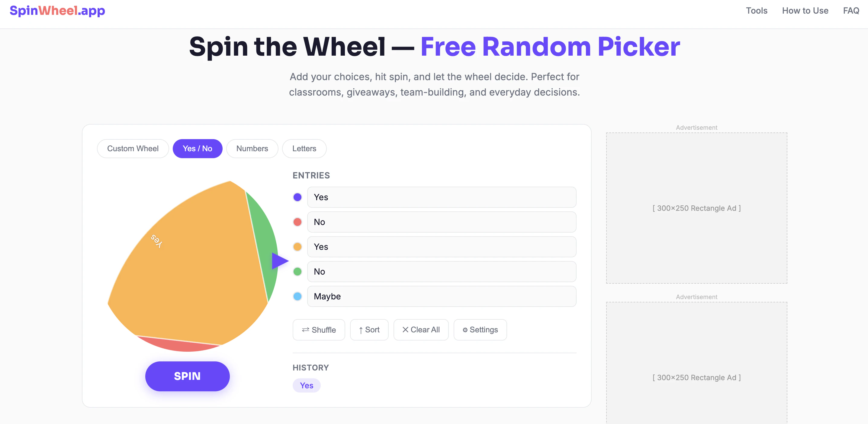The height and width of the screenshot is (424, 868).
Task: Click the purple wheel pointer arrow
Action: 279,260
